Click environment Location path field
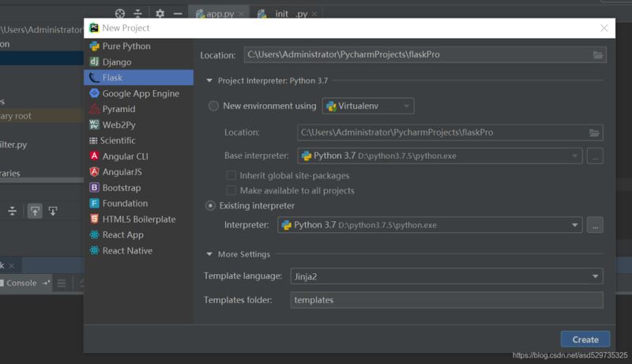Image resolution: width=632 pixels, height=364 pixels. (x=450, y=133)
